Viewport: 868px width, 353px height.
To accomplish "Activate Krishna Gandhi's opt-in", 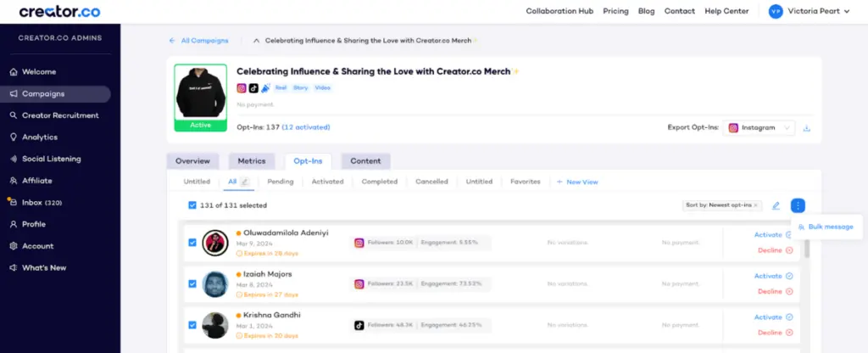I will [x=772, y=317].
